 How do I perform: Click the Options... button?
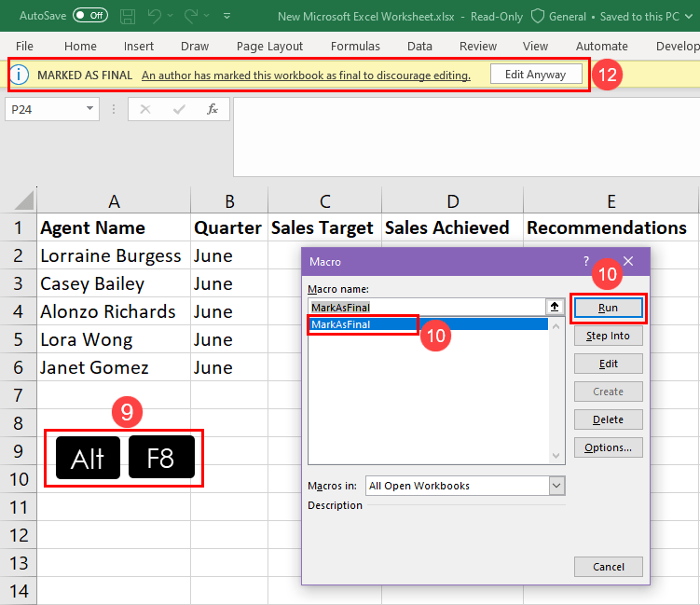pyautogui.click(x=608, y=447)
